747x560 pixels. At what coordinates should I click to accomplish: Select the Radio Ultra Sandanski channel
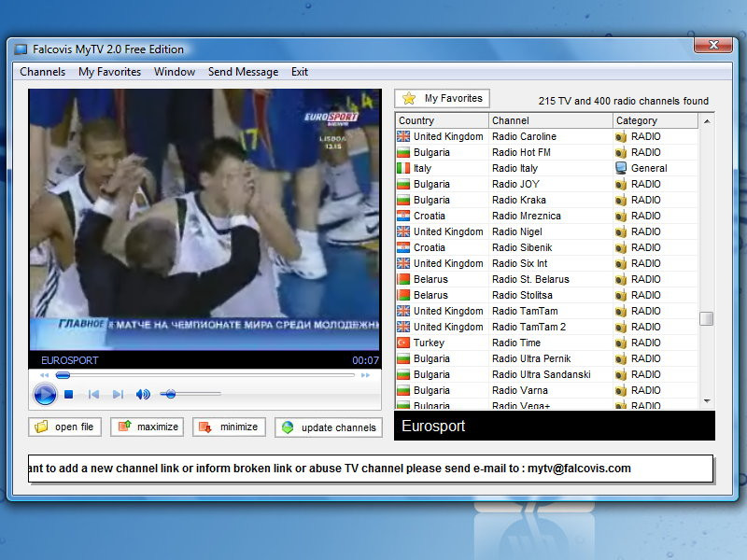pos(547,375)
